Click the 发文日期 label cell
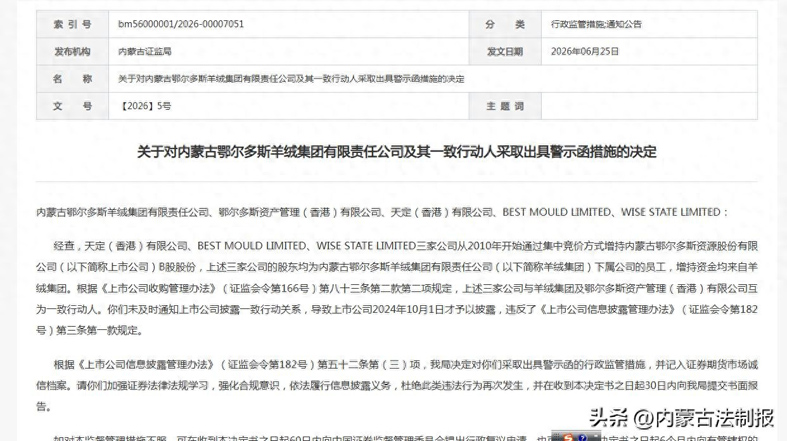 (x=505, y=51)
